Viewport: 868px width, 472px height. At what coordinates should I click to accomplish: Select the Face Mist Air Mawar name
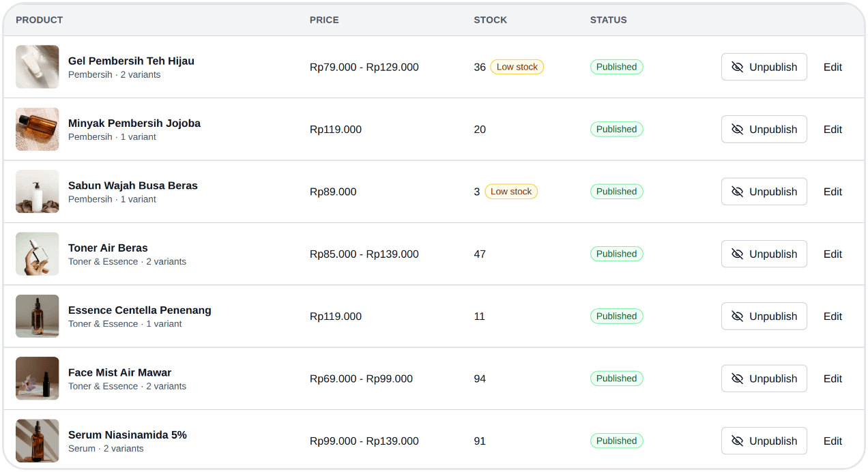(x=119, y=372)
